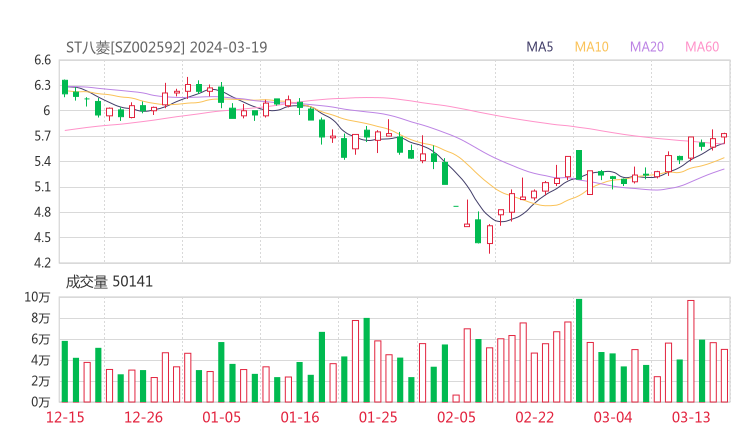740x440 pixels.
Task: Click the MA60 legend label
Action: (702, 47)
